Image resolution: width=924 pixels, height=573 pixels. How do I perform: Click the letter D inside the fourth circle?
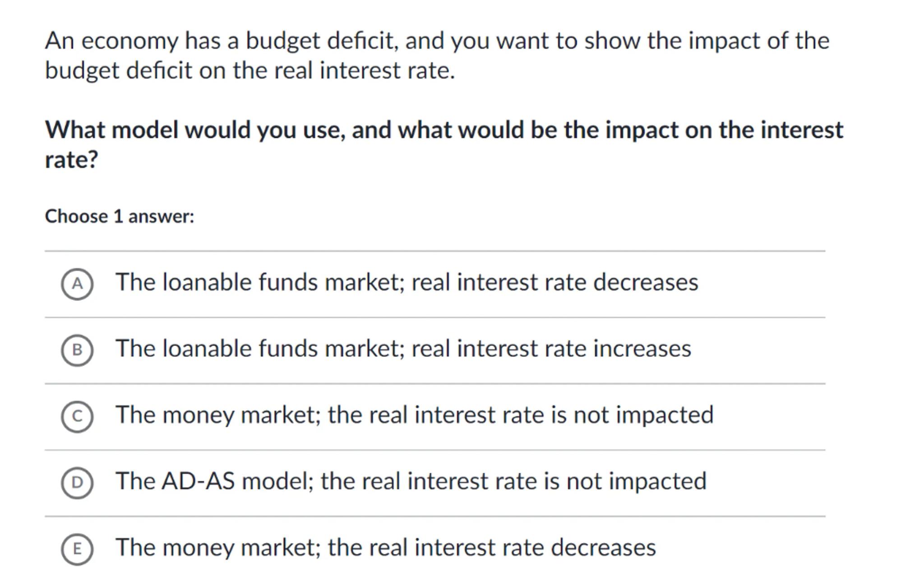pos(77,483)
